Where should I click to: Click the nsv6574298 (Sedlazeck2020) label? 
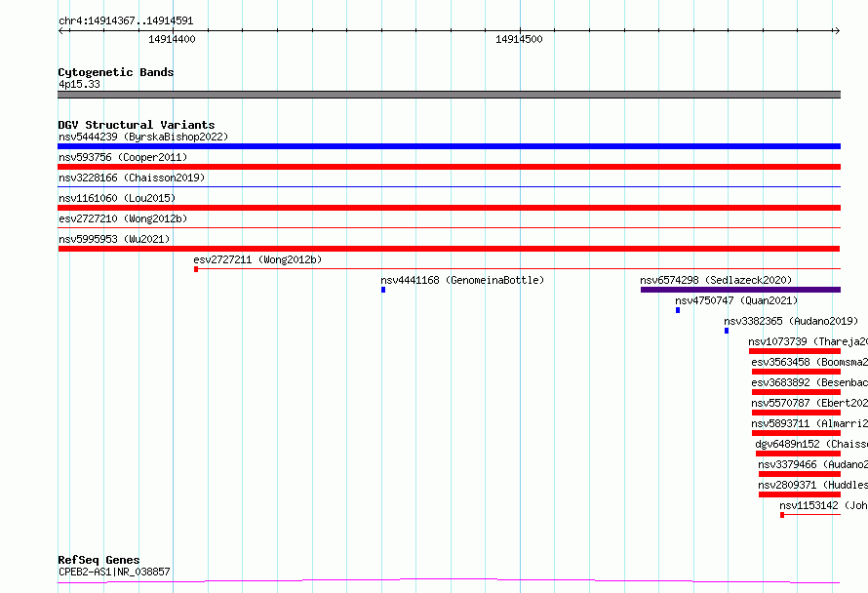click(716, 280)
